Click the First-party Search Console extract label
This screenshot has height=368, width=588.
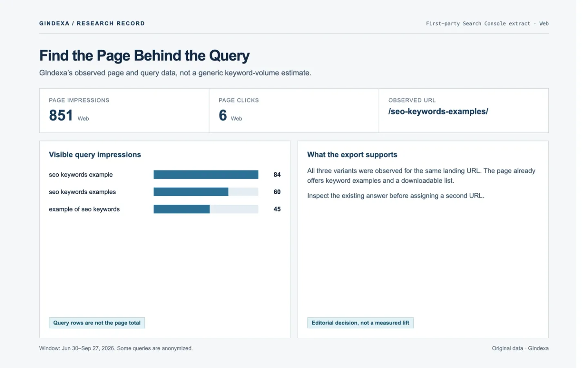point(487,24)
